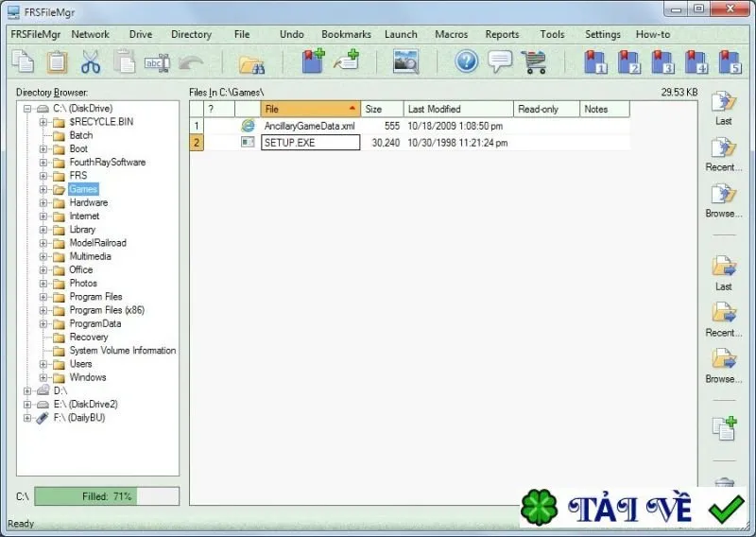This screenshot has width=756, height=537.
Task: Click the Notes column header
Action: [x=605, y=109]
